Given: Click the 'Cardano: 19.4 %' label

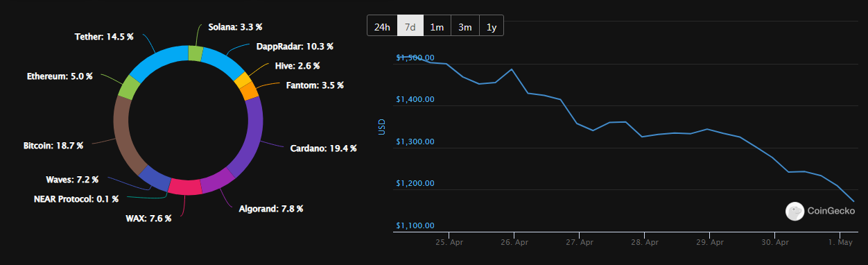Looking at the screenshot, I should tap(323, 148).
